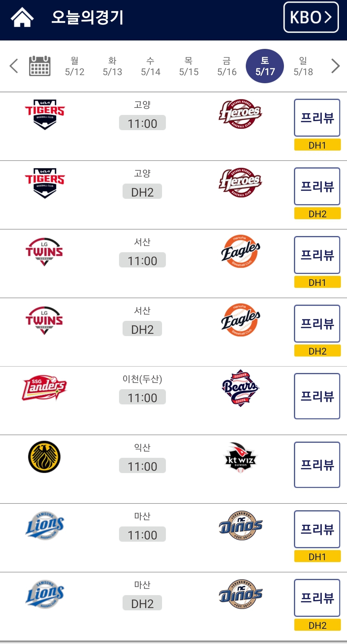The image size is (347, 644).
Task: Select the Friday 5/16 date tab
Action: [x=227, y=66]
